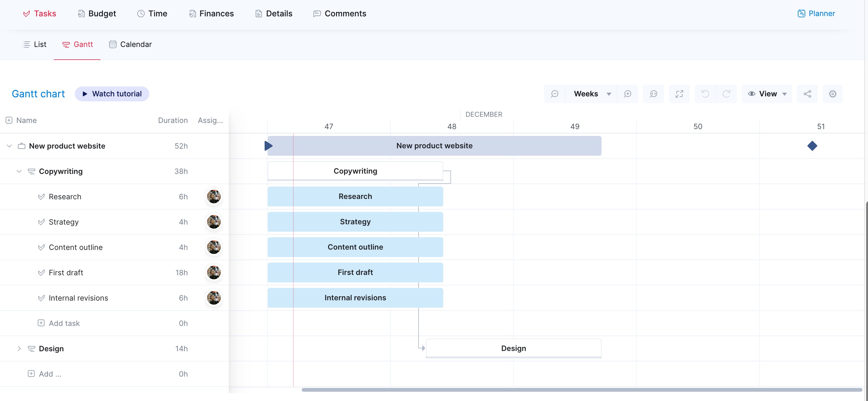The image size is (868, 401).
Task: Open the Planner link
Action: (816, 14)
